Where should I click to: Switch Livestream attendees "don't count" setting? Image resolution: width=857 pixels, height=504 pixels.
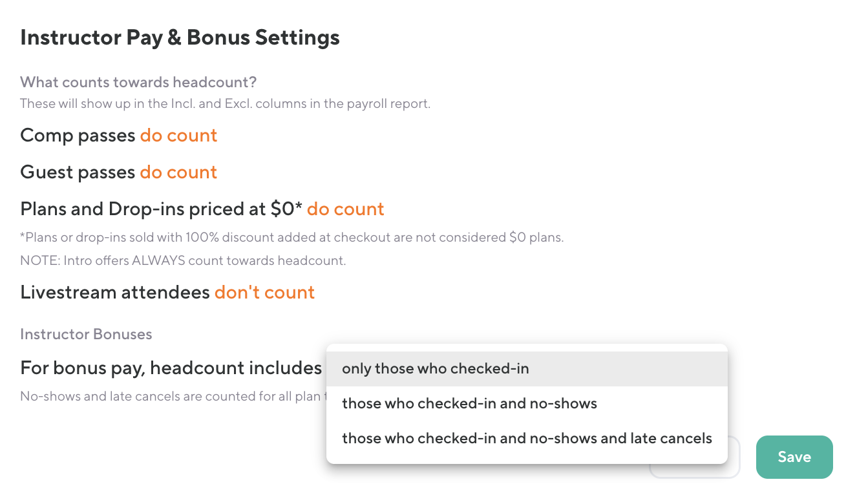264,293
